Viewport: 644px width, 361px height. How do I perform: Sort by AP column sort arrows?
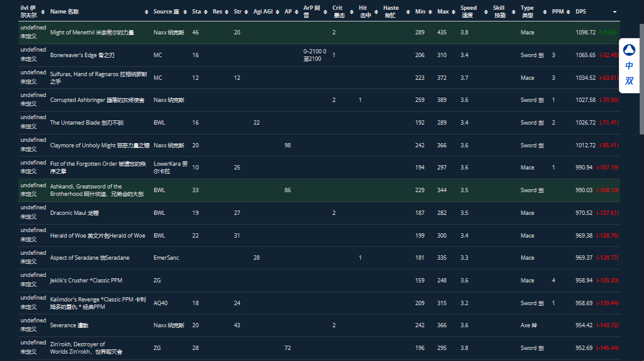pos(296,12)
